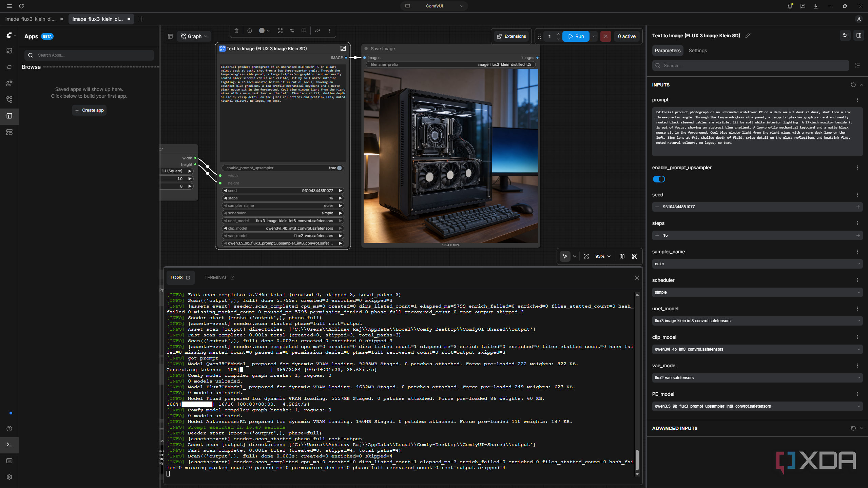Toggle enable_prompt_upsampler true switch on the node
The image size is (868, 488).
[x=339, y=168]
